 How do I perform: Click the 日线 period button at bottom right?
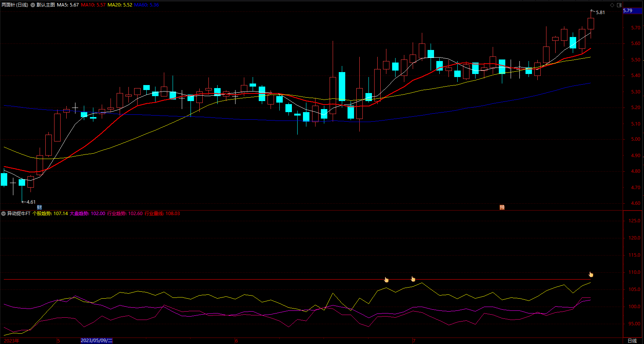point(632,341)
